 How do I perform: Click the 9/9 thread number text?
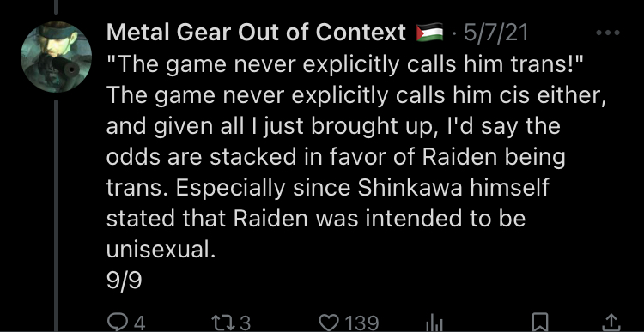point(124,281)
